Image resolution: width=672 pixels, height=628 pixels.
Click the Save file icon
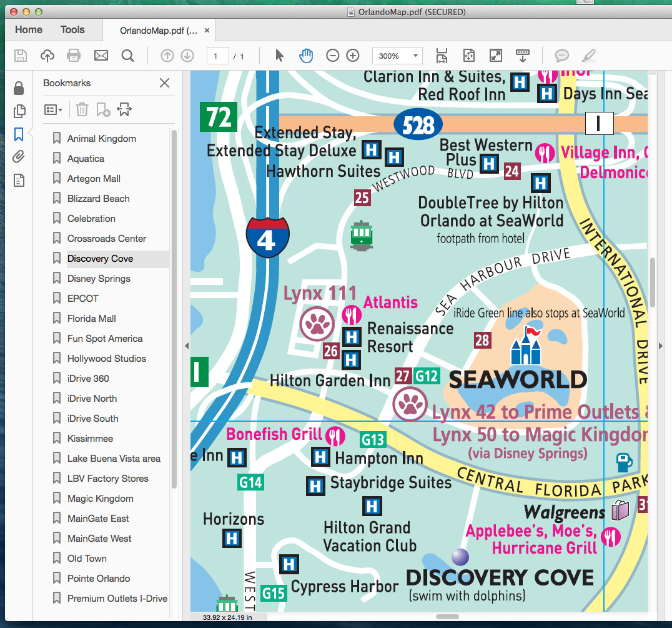click(21, 56)
